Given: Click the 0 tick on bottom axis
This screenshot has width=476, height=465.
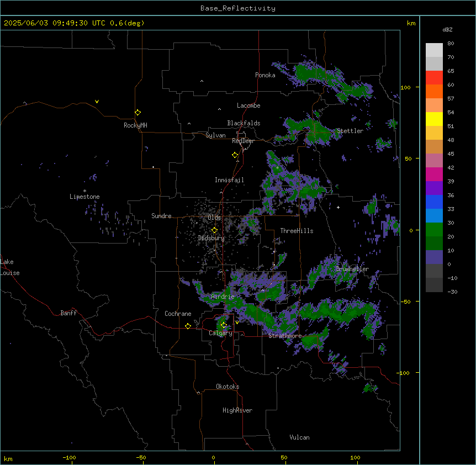Looking at the screenshot, I should coord(214,458).
